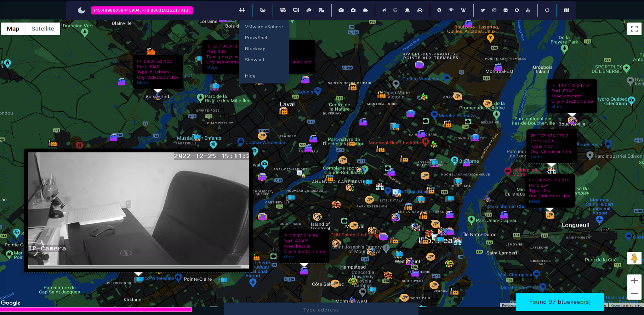Click the smart home wifi house icon
Viewport: 644px width, 315px height.
(x=309, y=10)
